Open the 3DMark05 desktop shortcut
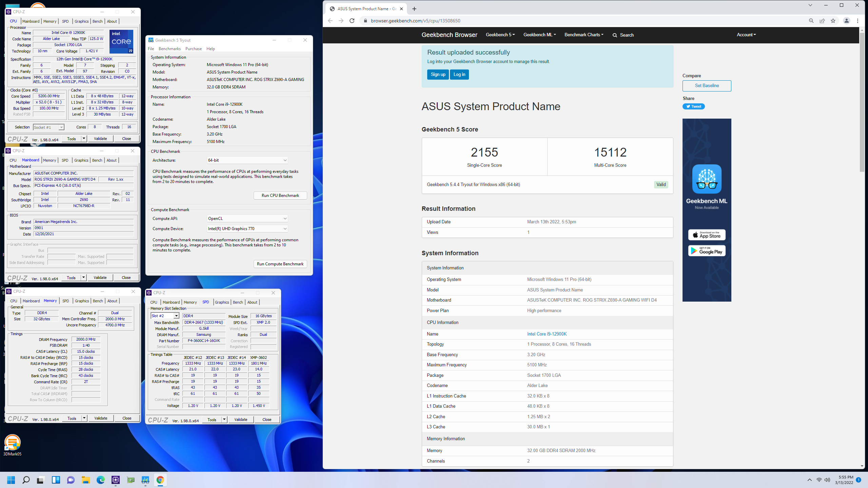The height and width of the screenshot is (488, 868). (x=13, y=445)
